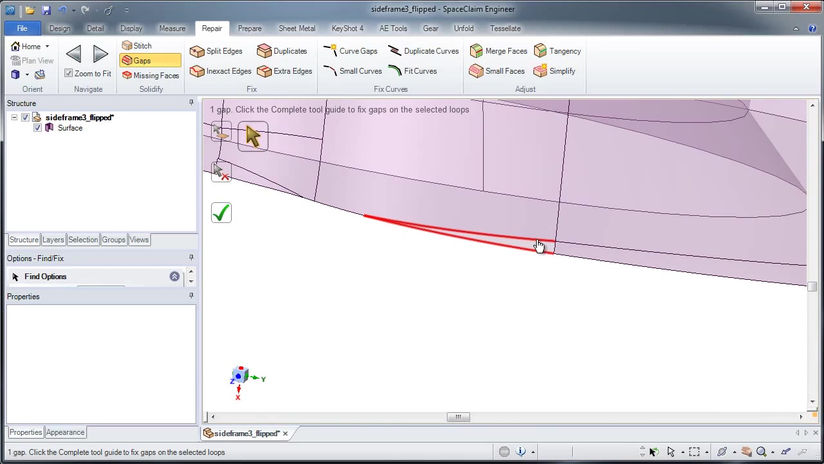Viewport: 824px width, 464px height.
Task: Collapse the sideframe3_flipped tree node
Action: 14,117
